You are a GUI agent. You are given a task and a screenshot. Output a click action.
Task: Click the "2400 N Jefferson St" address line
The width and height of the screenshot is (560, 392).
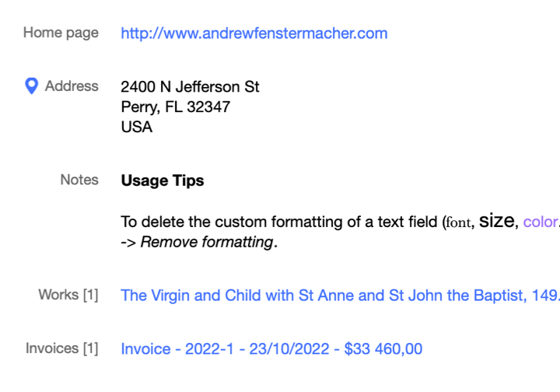(x=190, y=87)
